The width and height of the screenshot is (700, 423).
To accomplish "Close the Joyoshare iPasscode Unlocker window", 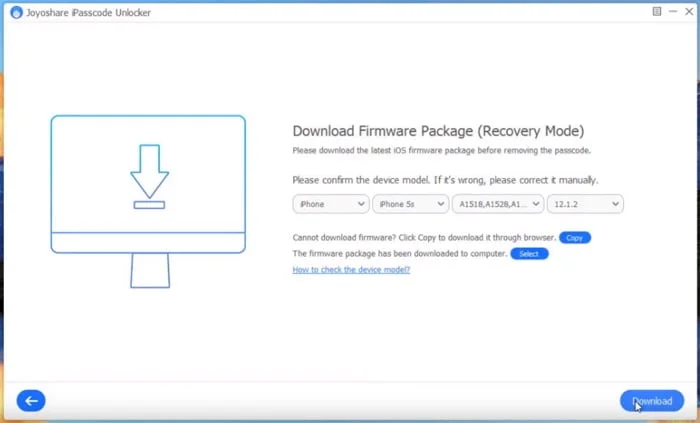I will coord(689,12).
